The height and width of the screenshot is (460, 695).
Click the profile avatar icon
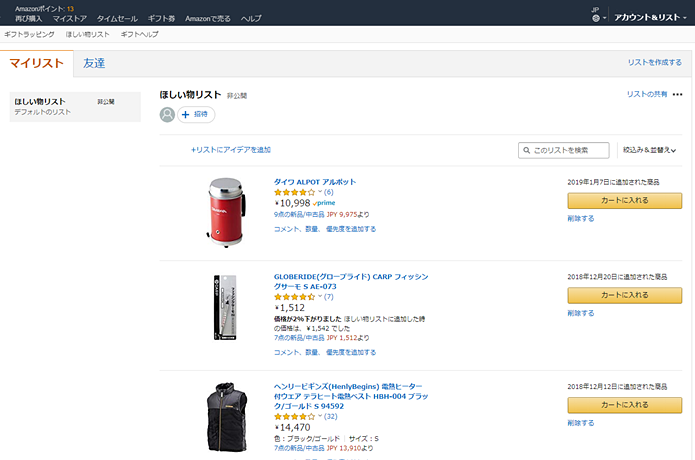tap(167, 115)
